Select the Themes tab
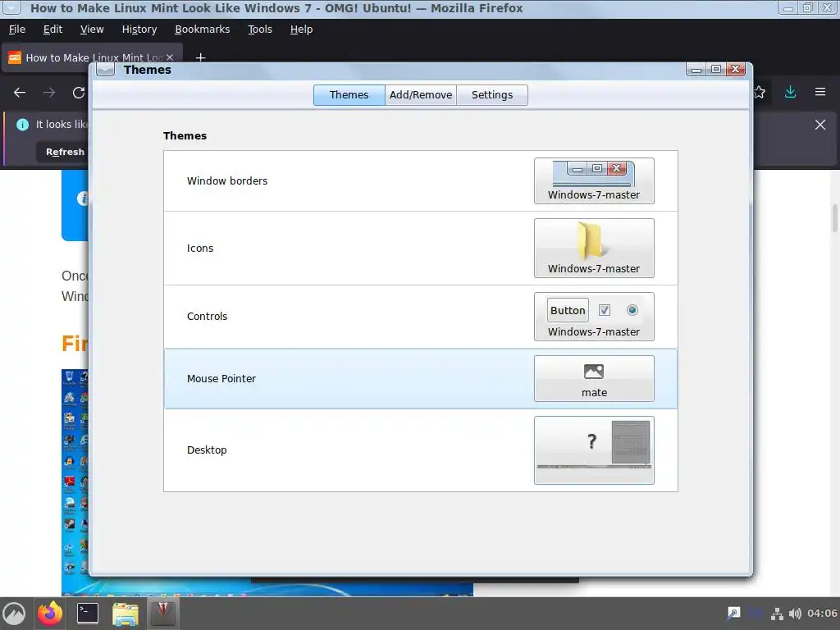840x630 pixels. coord(349,95)
